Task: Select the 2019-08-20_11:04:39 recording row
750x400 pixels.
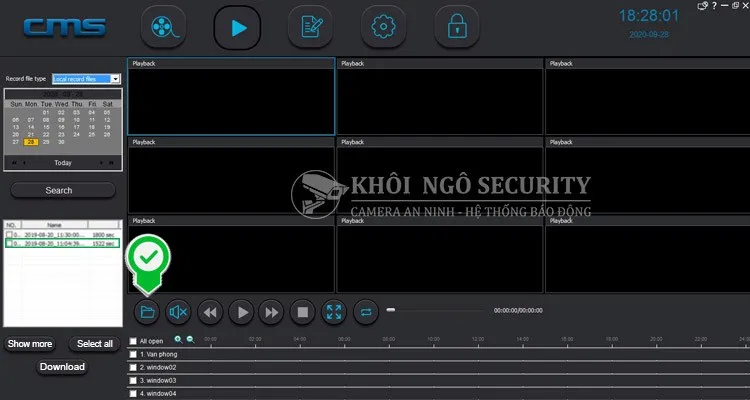Action: coord(62,244)
